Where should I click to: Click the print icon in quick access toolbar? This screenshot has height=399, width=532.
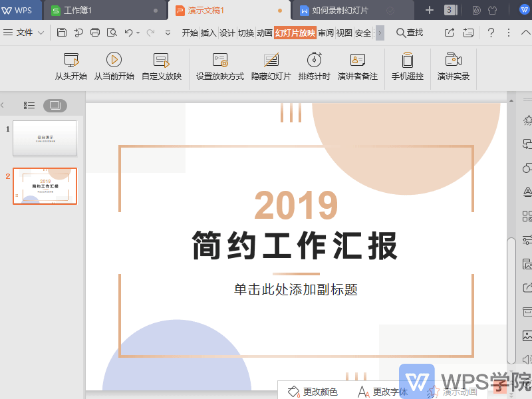point(95,32)
